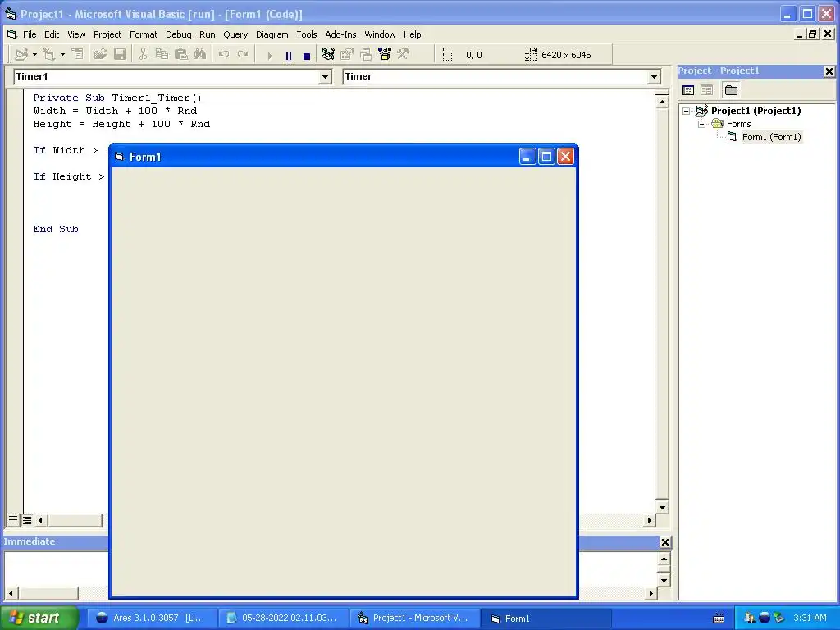Pause execution with the Break button
840x630 pixels.
tap(288, 55)
